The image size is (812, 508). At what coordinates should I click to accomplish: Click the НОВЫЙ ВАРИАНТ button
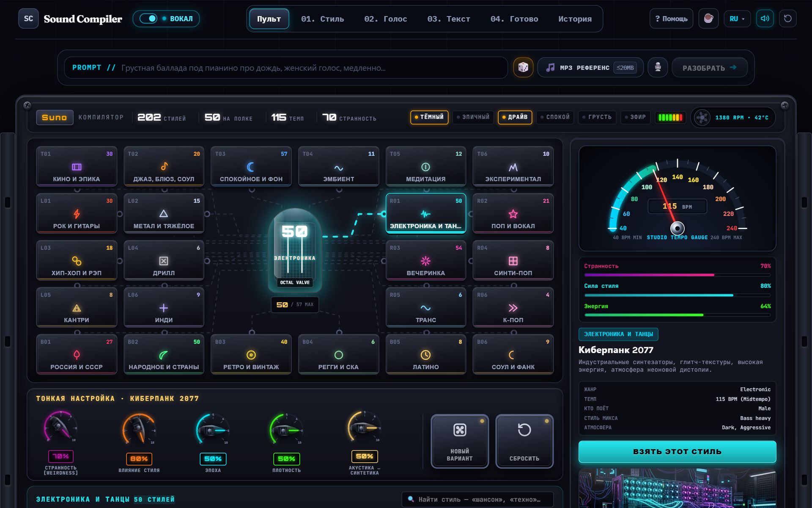click(x=460, y=441)
